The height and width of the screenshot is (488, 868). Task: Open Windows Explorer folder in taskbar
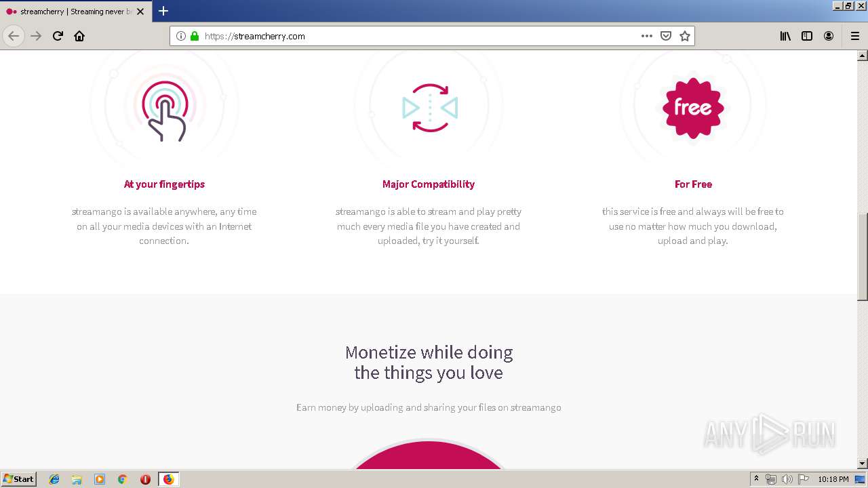(x=77, y=479)
